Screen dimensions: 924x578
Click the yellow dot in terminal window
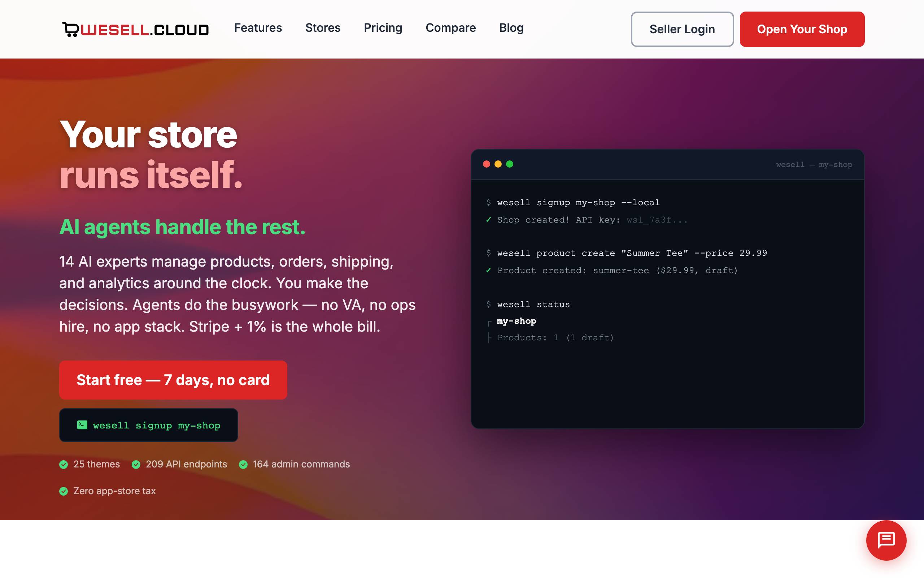click(498, 164)
